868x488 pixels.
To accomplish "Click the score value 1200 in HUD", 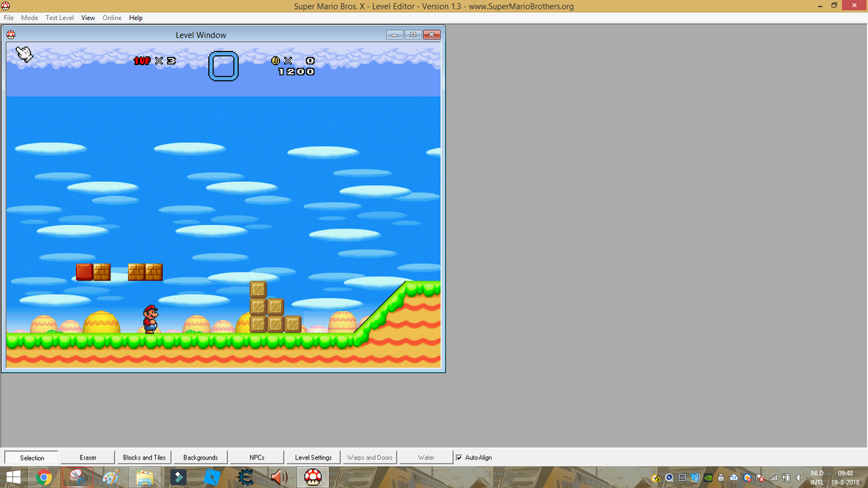I will click(x=296, y=71).
